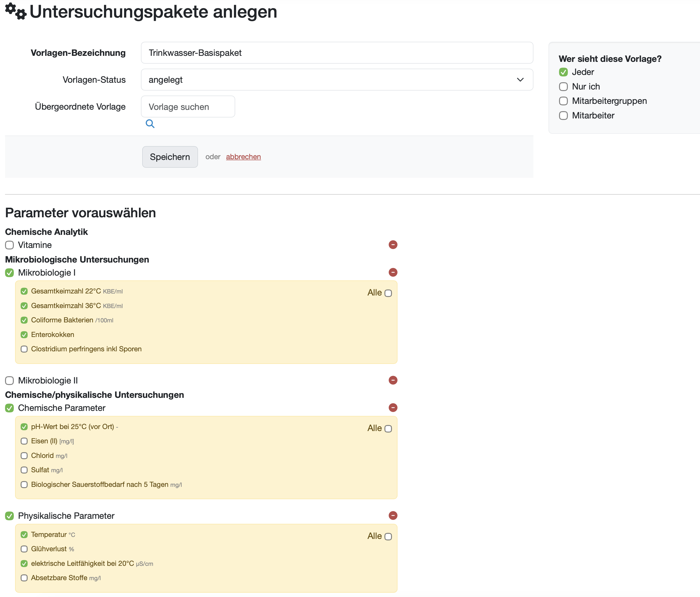Click the gears icon next to page title
Screen dimensions: 700x597
[16, 11]
